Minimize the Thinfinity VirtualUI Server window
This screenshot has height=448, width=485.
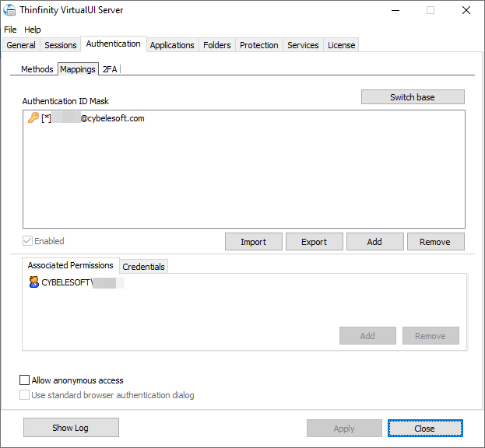point(395,10)
